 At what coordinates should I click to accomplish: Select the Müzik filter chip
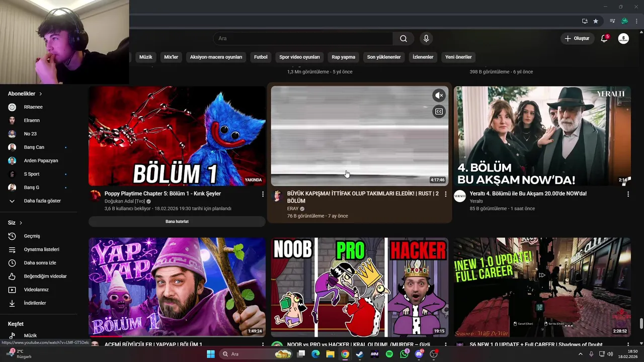tap(145, 57)
